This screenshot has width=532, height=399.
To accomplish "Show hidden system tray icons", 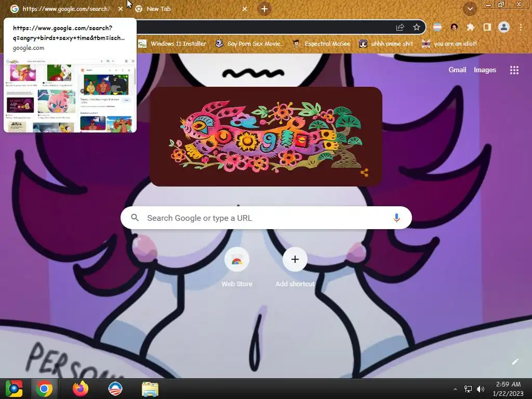I will [455, 389].
